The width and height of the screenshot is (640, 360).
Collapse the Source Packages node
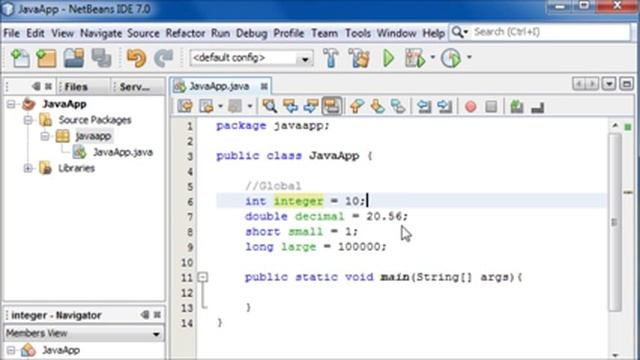pyautogui.click(x=28, y=120)
